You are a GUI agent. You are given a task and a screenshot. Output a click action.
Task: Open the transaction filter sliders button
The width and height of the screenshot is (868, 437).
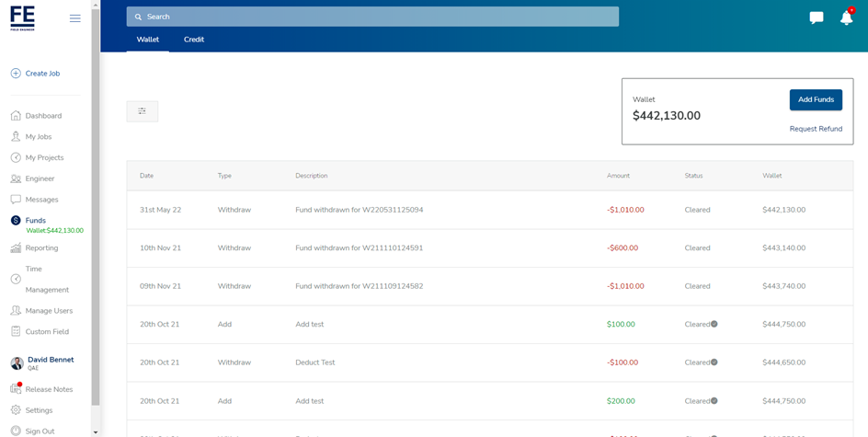click(143, 111)
